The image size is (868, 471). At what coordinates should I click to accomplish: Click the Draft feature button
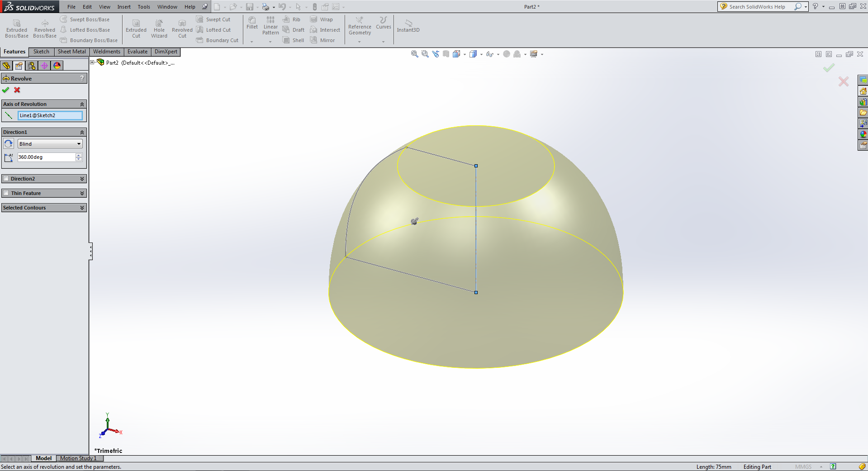(x=293, y=30)
